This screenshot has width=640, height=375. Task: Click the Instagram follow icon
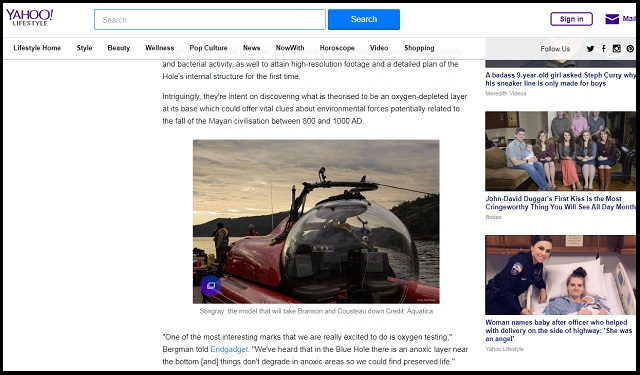[x=617, y=49]
